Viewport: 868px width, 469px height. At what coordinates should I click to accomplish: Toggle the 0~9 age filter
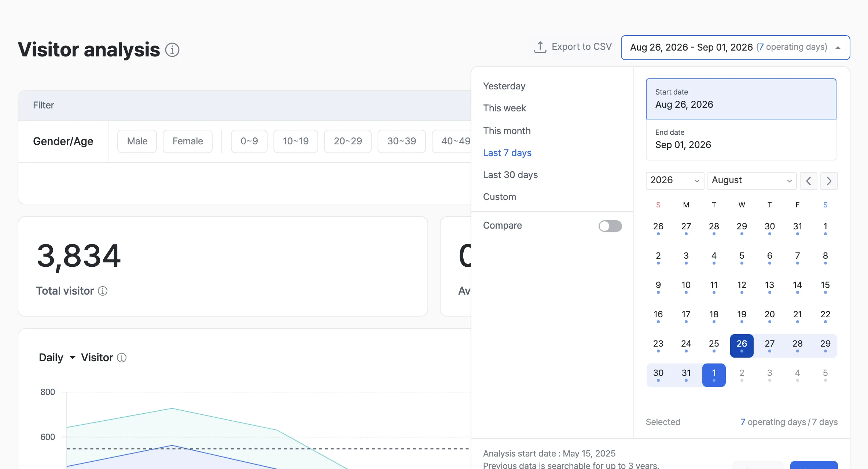[x=249, y=141]
